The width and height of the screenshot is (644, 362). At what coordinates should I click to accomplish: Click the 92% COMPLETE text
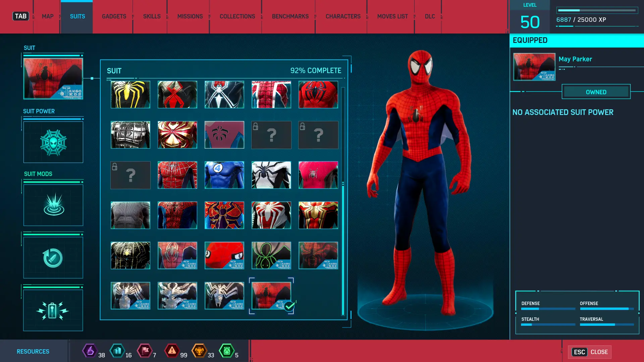[x=316, y=71]
